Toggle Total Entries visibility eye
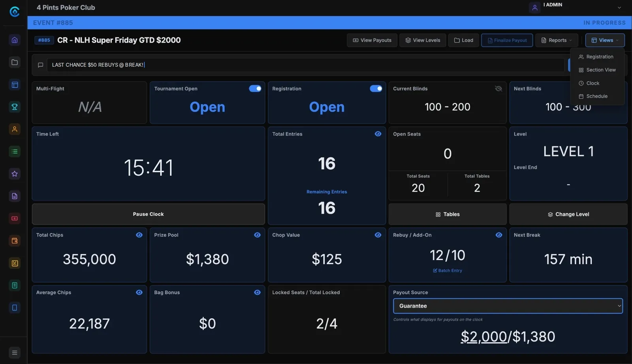This screenshot has height=364, width=632. coord(378,134)
